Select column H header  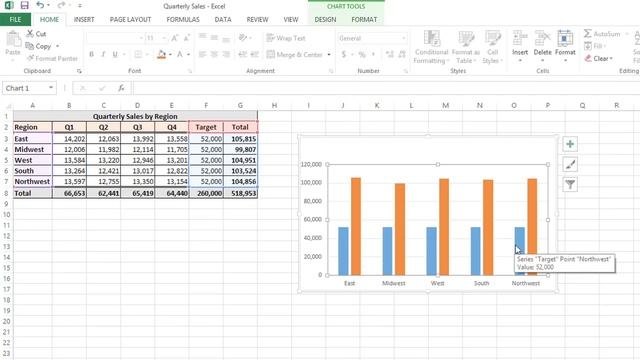[x=274, y=105]
